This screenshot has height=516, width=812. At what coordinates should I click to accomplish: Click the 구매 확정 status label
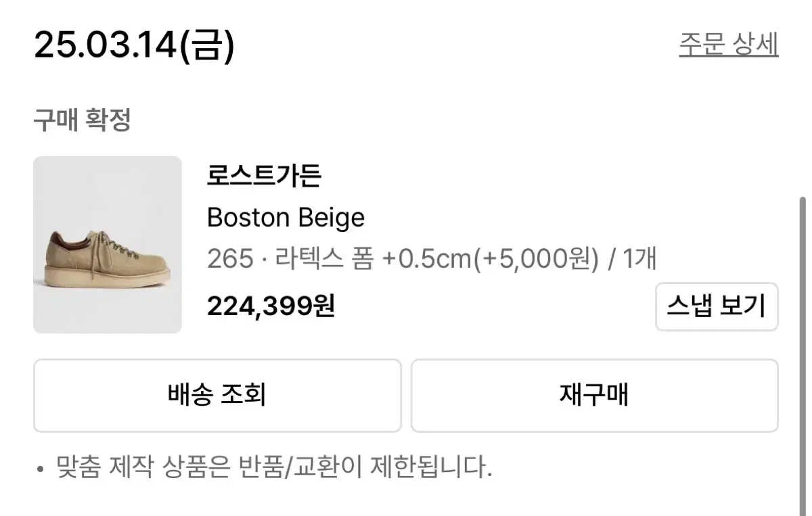coord(82,121)
